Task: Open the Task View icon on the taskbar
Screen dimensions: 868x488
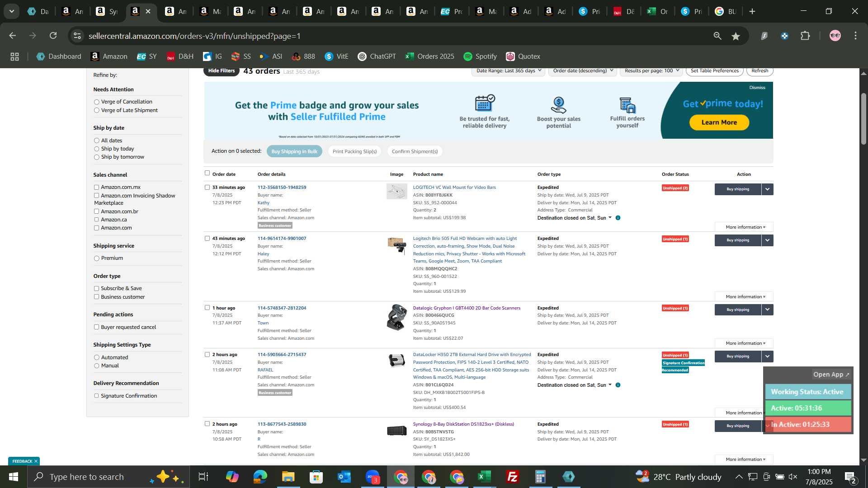Action: click(203, 477)
